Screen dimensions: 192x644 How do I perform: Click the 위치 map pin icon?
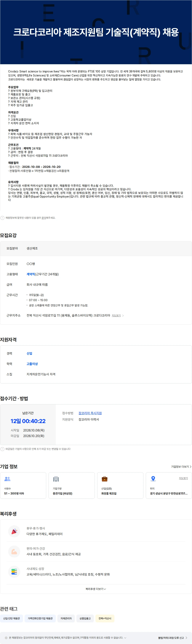(153, 479)
